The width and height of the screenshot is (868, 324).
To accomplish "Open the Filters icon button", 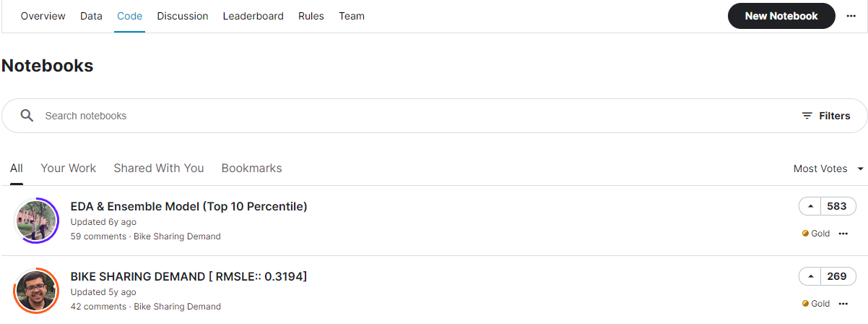I will pyautogui.click(x=826, y=116).
